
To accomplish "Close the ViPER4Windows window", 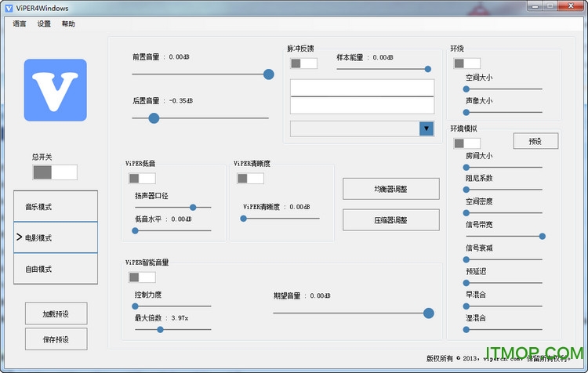I will (571, 6).
